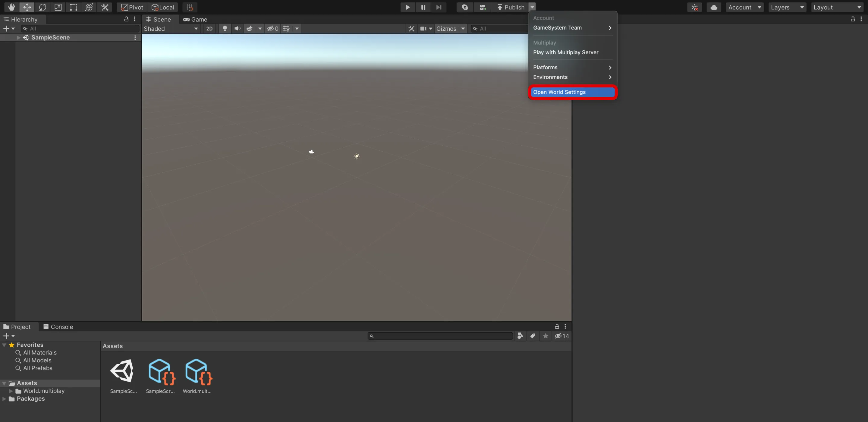
Task: Select the directional light gizmo
Action: click(x=357, y=156)
